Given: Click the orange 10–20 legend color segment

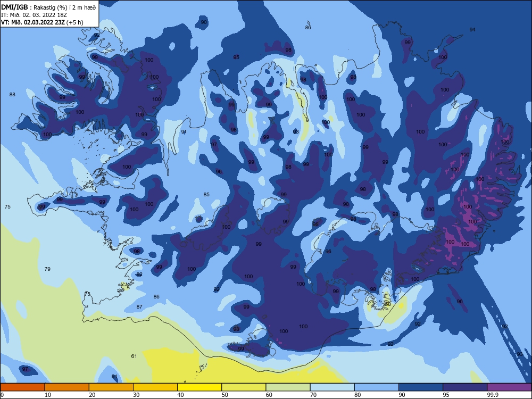Looking at the screenshot, I should coord(67,387).
